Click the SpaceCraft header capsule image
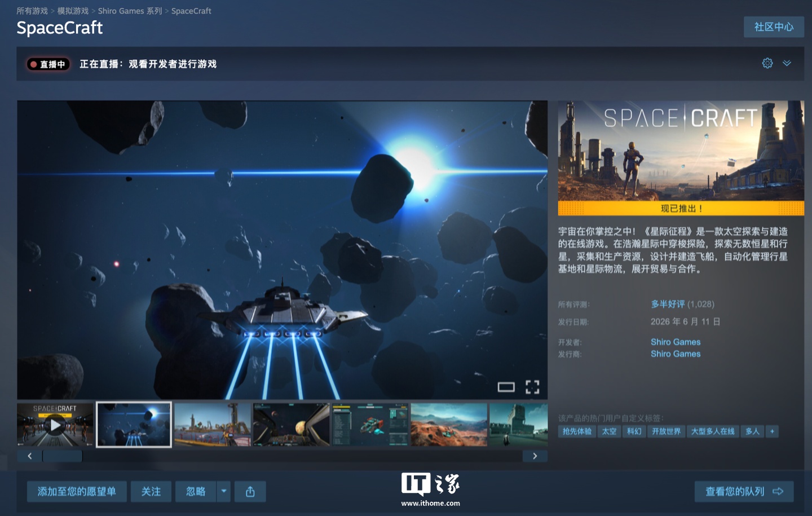 click(x=681, y=151)
